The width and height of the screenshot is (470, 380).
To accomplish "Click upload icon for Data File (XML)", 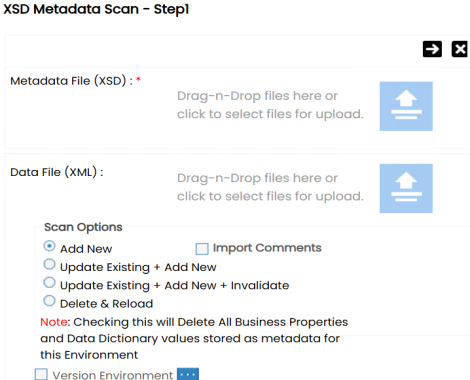I will coord(406,188).
